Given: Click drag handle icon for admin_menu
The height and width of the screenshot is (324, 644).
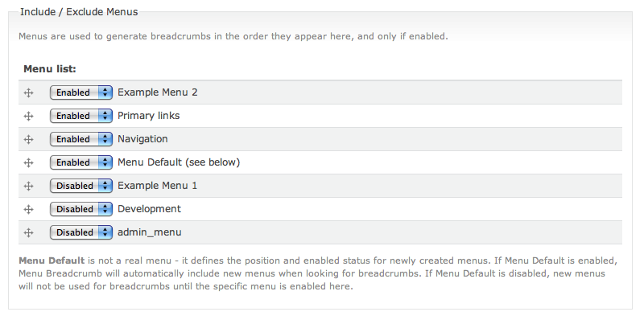Looking at the screenshot, I should click(x=28, y=233).
